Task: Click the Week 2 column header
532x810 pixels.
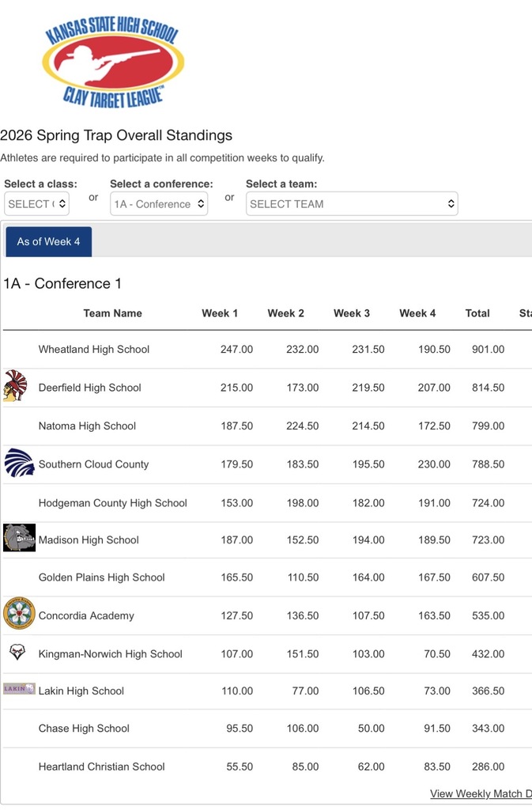Action: (286, 313)
